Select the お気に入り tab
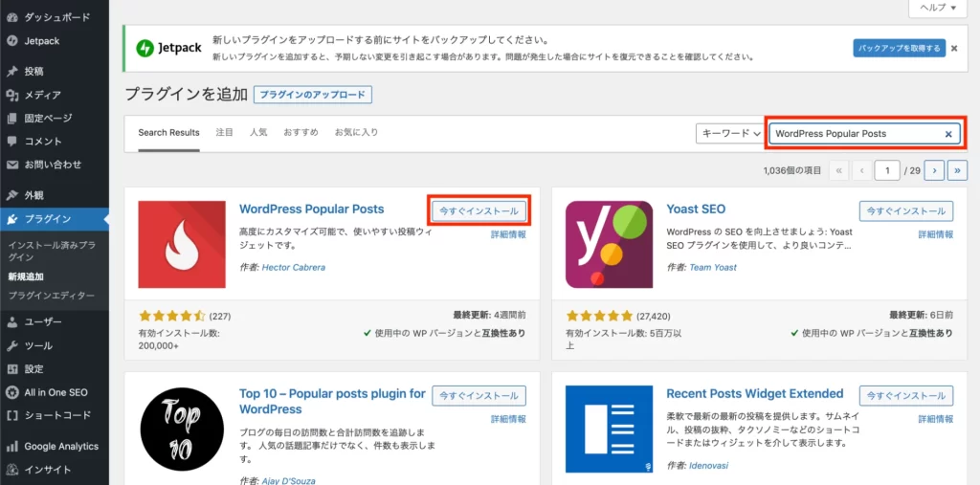 click(x=356, y=132)
